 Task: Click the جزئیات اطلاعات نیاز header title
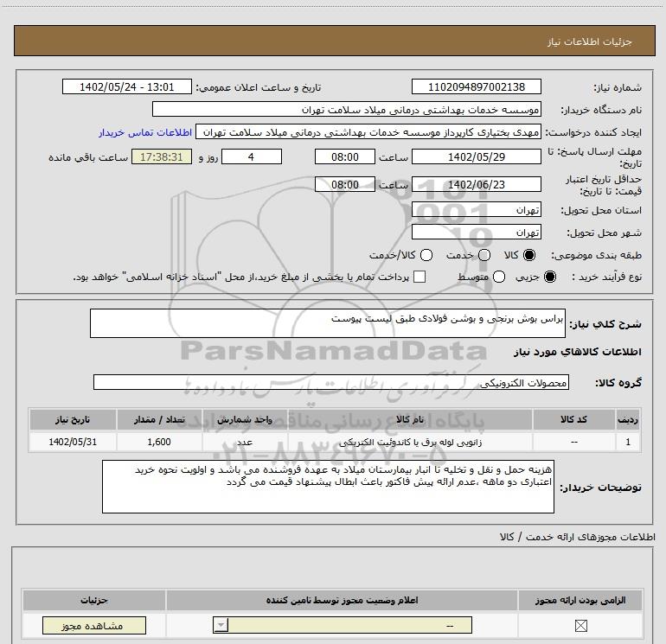[x=590, y=41]
